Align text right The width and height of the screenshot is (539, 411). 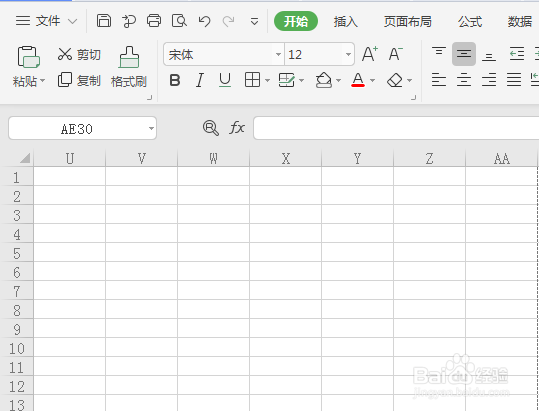[x=489, y=80]
